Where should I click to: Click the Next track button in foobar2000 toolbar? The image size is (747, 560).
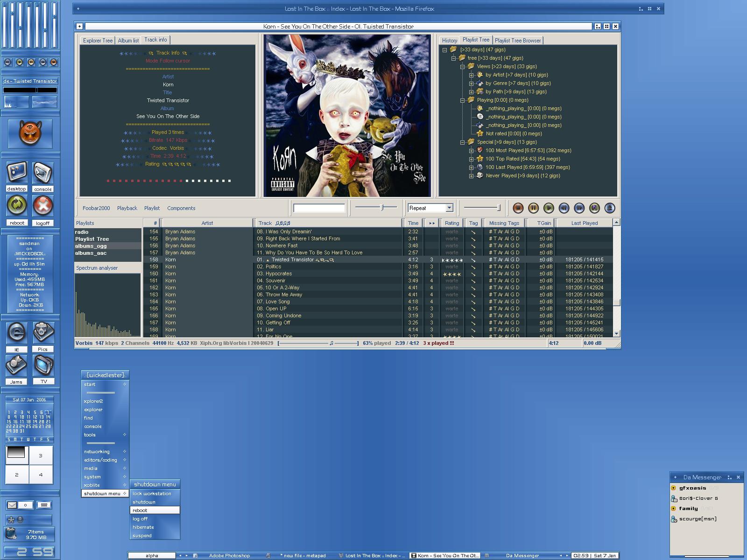[x=579, y=208]
